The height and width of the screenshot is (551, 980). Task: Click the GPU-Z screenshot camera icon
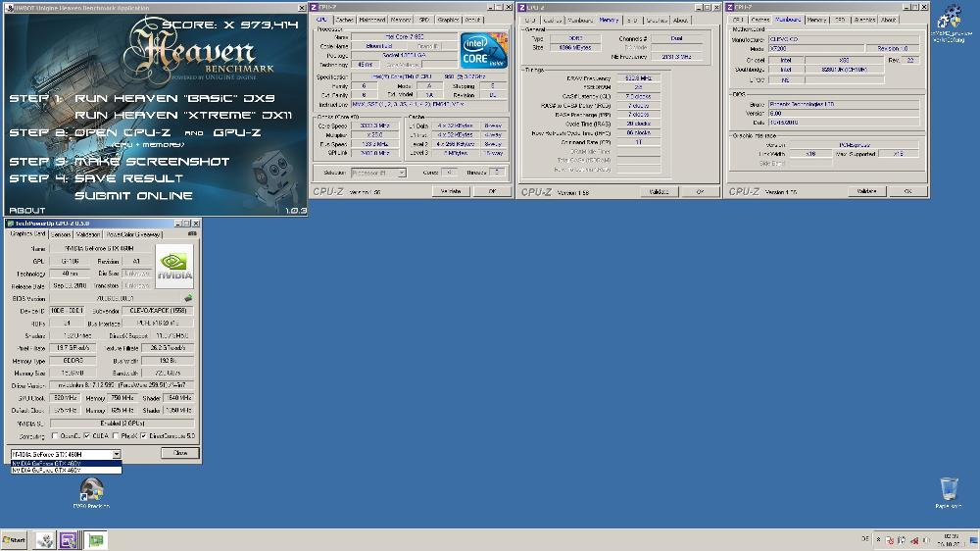pyautogui.click(x=192, y=234)
